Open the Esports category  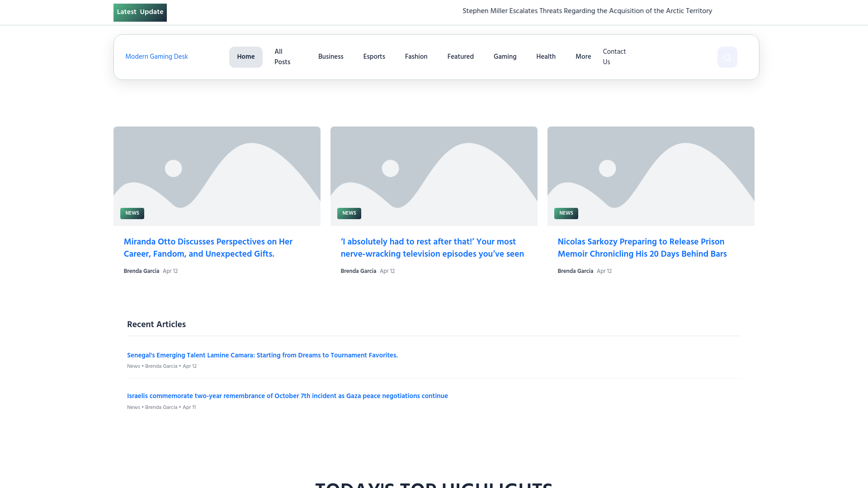374,57
